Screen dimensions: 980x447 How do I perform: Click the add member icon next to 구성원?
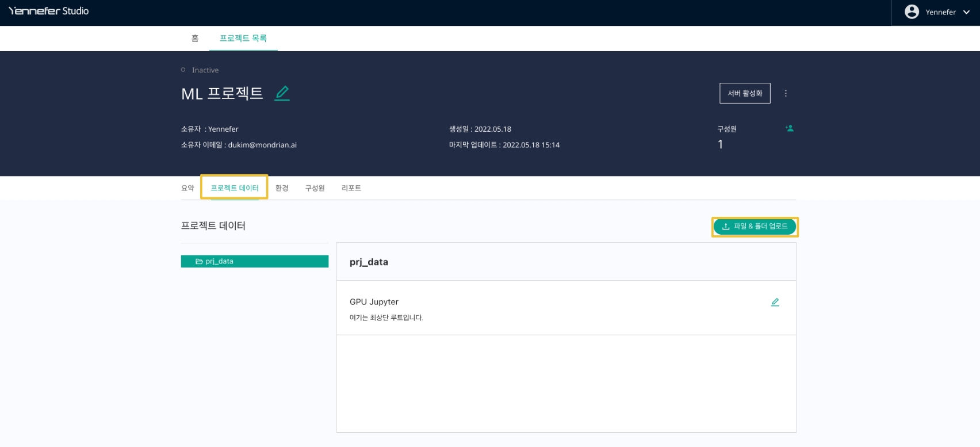790,128
